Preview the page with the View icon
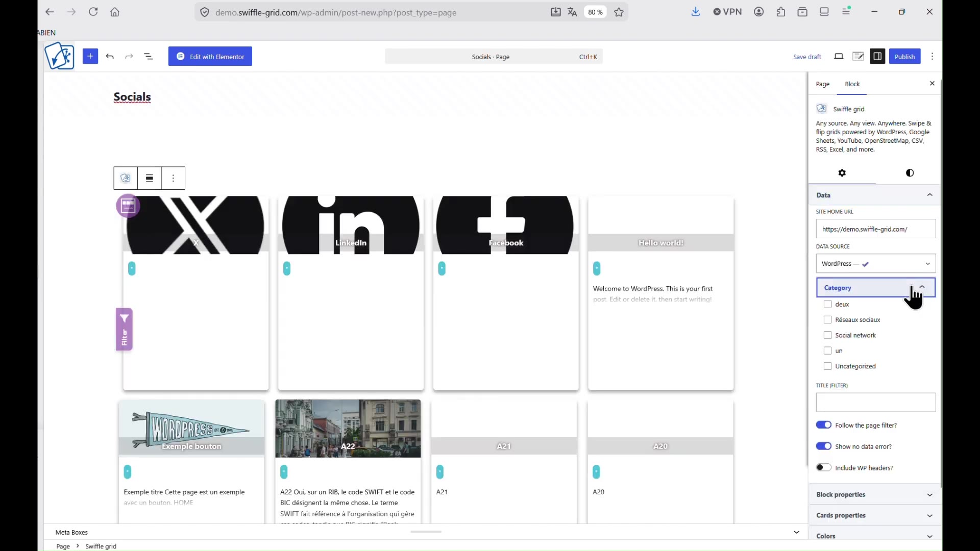Image resolution: width=980 pixels, height=551 pixels. (x=839, y=57)
